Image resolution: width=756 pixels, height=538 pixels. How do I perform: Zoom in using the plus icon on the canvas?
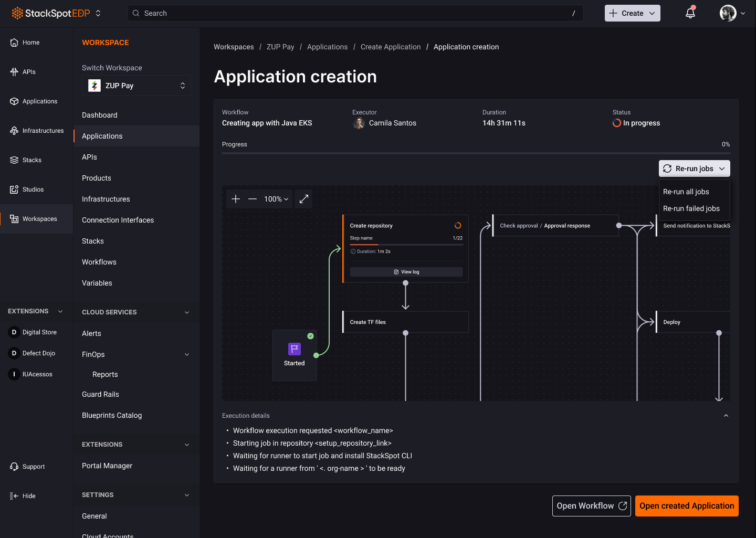(235, 199)
